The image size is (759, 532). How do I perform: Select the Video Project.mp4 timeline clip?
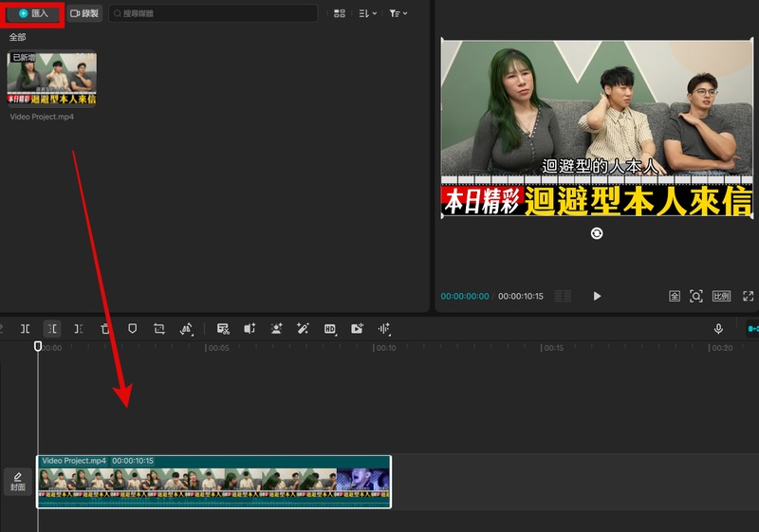pyautogui.click(x=214, y=482)
